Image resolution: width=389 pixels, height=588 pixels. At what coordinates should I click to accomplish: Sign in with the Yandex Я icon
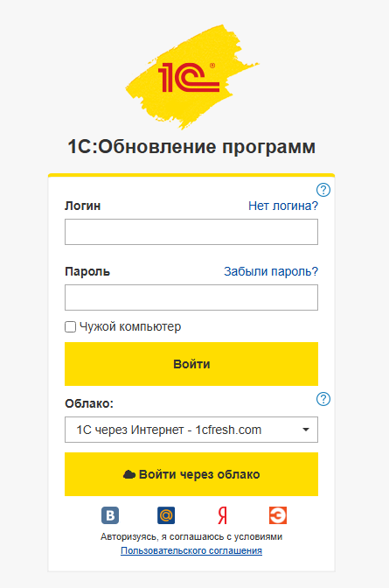click(x=222, y=515)
